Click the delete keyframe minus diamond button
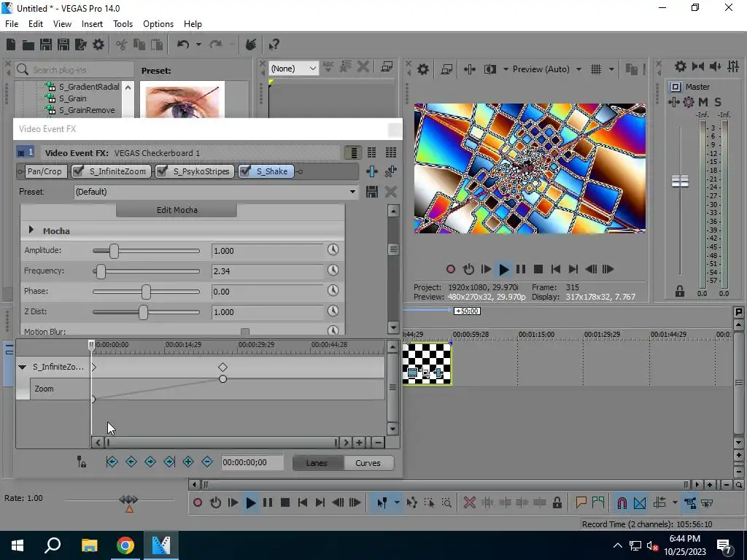This screenshot has height=560, width=747. (206, 462)
